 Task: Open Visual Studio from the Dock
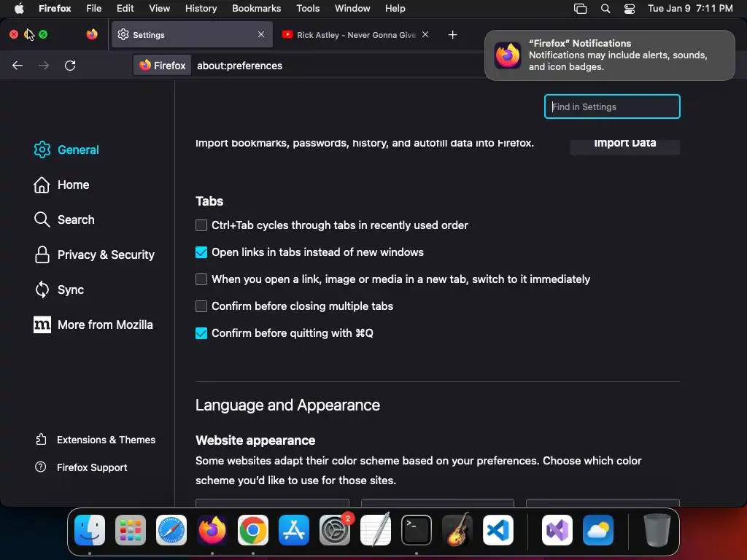[x=557, y=530]
